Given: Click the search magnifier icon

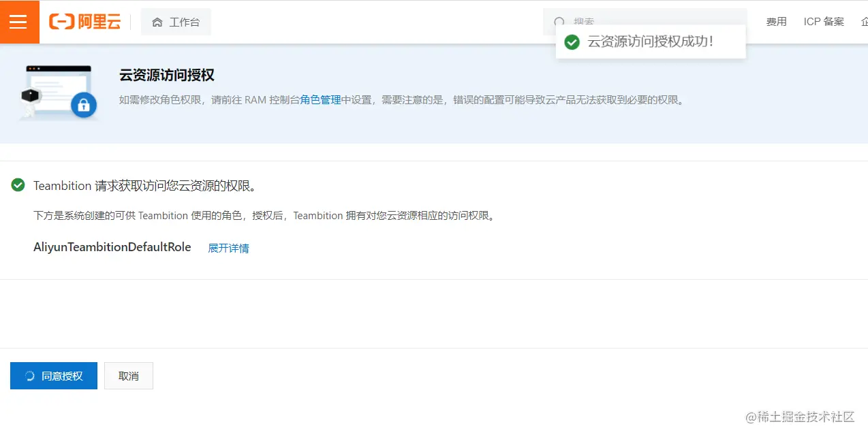Looking at the screenshot, I should (x=559, y=22).
